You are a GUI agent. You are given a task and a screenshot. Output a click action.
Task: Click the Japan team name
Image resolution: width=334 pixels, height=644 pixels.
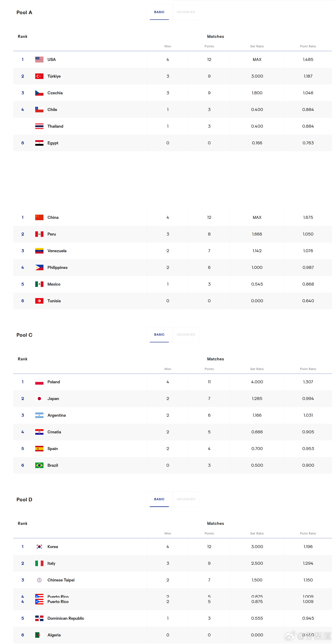(x=53, y=399)
